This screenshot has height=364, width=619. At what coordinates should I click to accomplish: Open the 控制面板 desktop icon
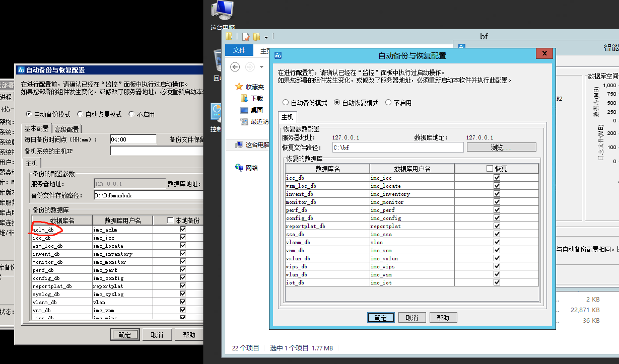tap(216, 118)
